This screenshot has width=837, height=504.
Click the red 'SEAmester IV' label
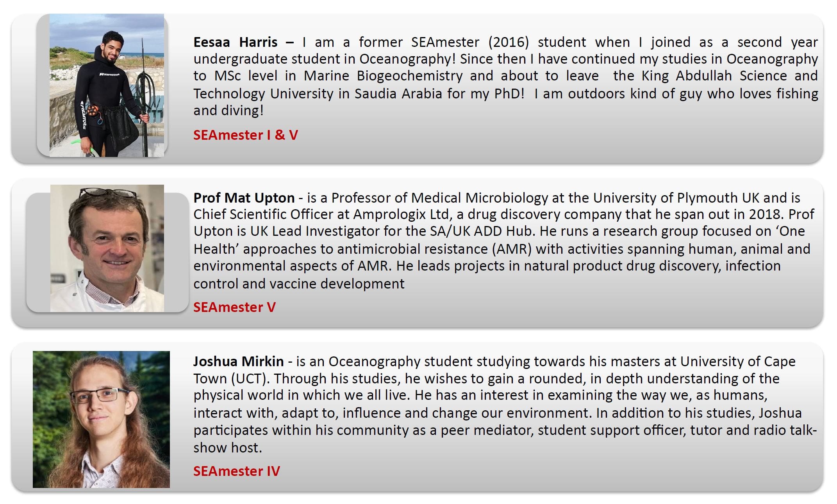[236, 471]
